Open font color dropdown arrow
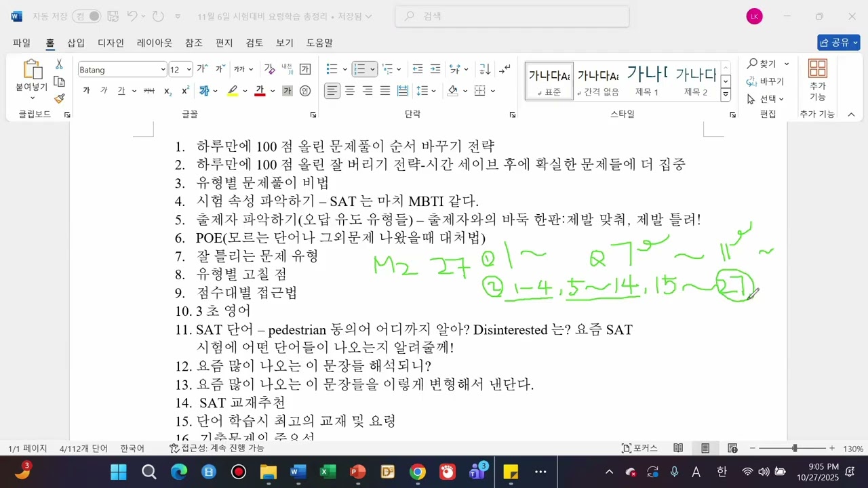This screenshot has width=868, height=488. pyautogui.click(x=273, y=91)
